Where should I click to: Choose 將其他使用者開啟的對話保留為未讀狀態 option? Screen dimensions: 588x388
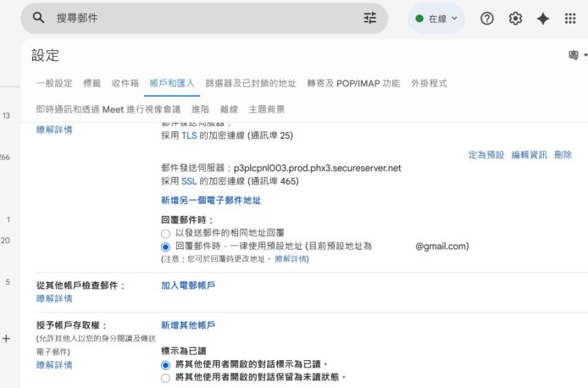coord(166,377)
